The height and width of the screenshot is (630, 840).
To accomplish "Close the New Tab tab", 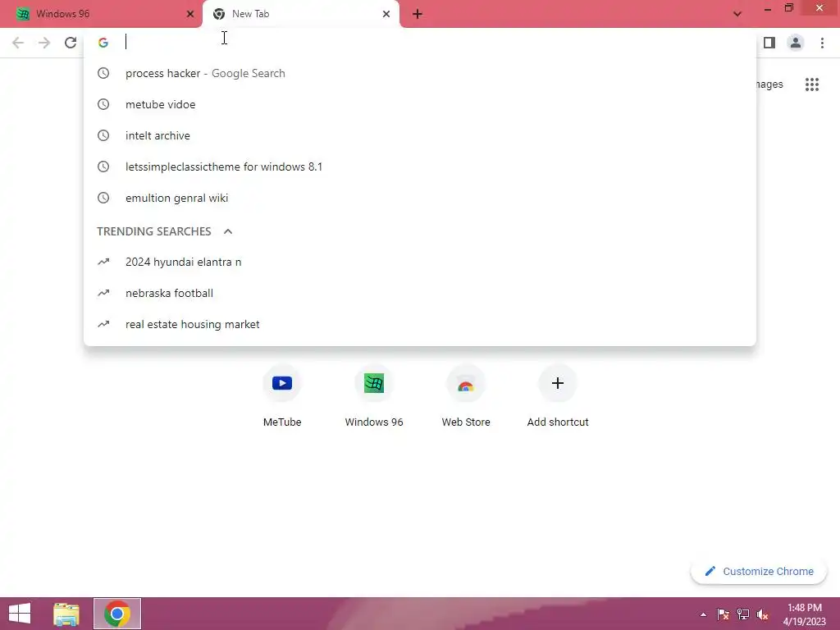I will coord(386,14).
